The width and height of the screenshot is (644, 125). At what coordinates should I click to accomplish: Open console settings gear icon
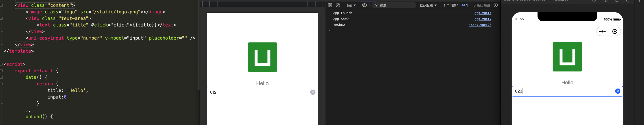pyautogui.click(x=496, y=5)
